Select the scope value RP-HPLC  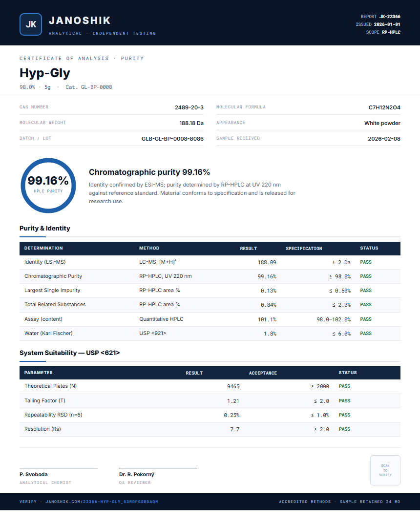point(391,32)
